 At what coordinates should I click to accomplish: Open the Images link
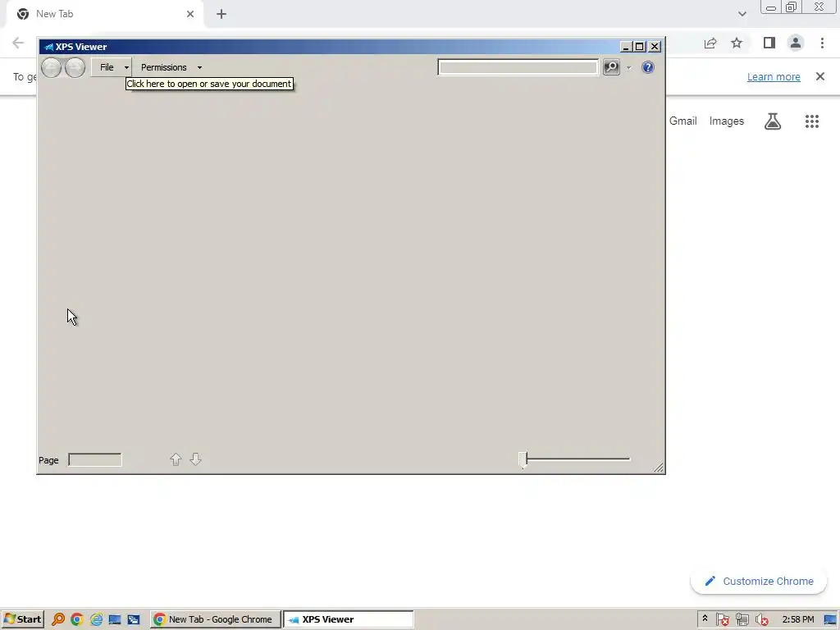727,121
